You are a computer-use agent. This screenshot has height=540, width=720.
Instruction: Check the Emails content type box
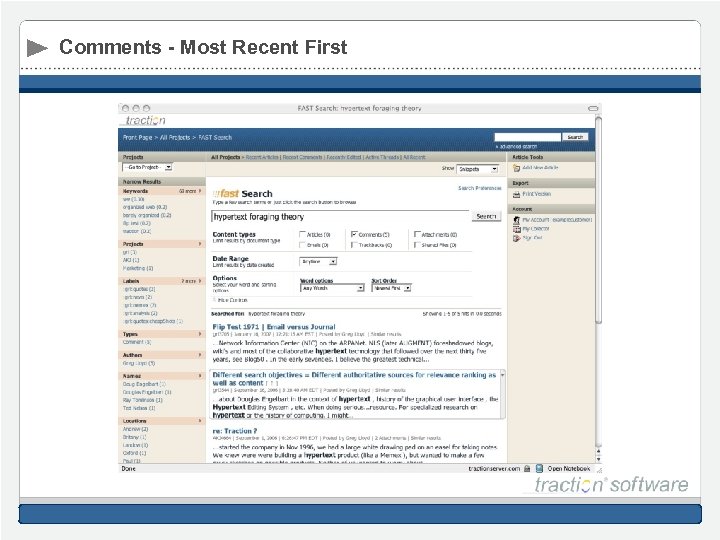(x=302, y=245)
